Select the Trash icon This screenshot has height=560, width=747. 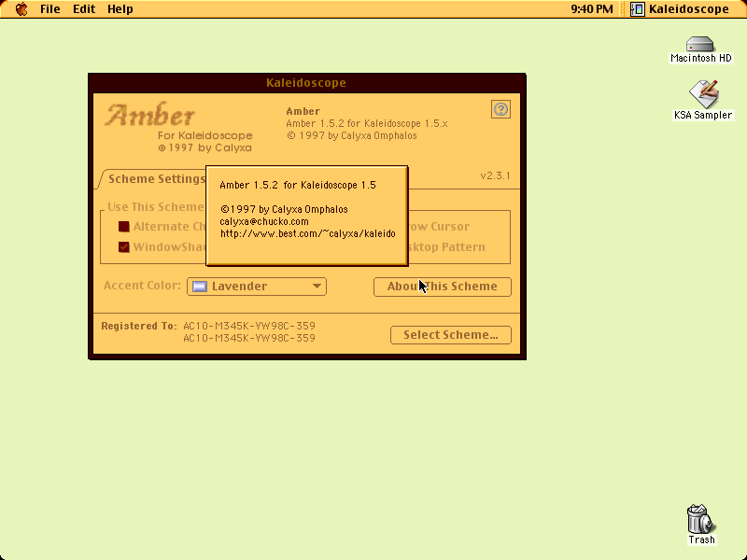(701, 525)
